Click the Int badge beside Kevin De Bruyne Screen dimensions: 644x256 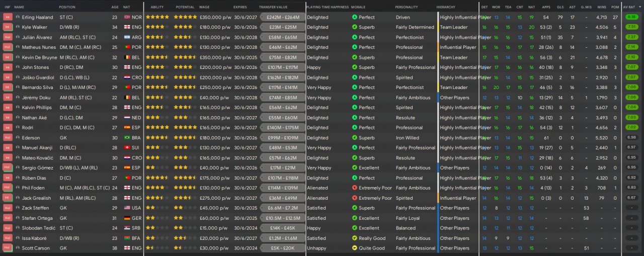tap(8, 57)
